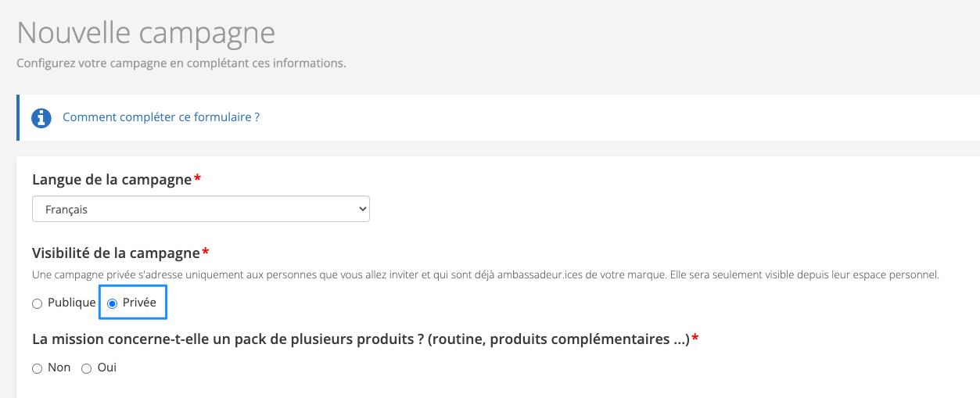980x398 pixels.
Task: Open the Langue de la campagne dropdown
Action: tap(200, 210)
